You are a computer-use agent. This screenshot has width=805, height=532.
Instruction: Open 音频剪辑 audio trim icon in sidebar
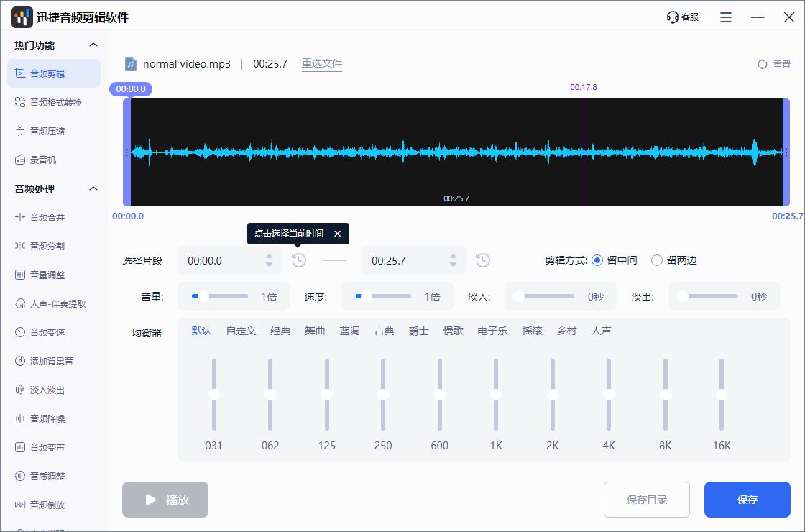(x=20, y=73)
